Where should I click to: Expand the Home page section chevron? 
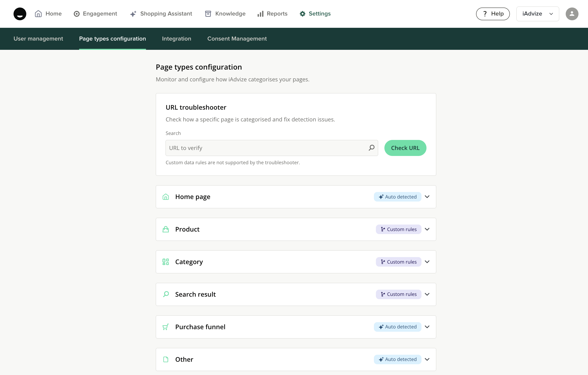(x=427, y=197)
